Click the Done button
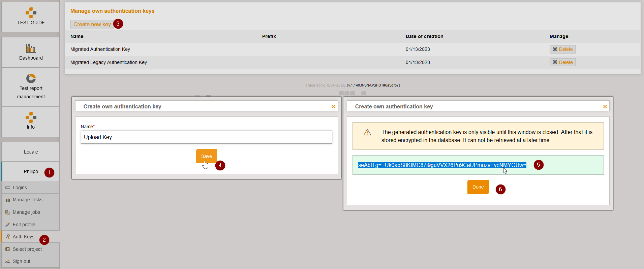 [478, 187]
